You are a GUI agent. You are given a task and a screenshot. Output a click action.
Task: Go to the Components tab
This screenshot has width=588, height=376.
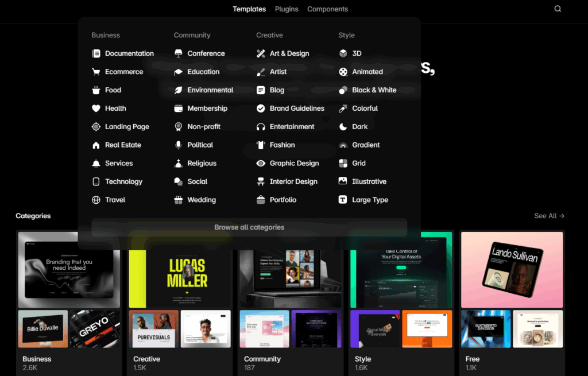(x=327, y=9)
